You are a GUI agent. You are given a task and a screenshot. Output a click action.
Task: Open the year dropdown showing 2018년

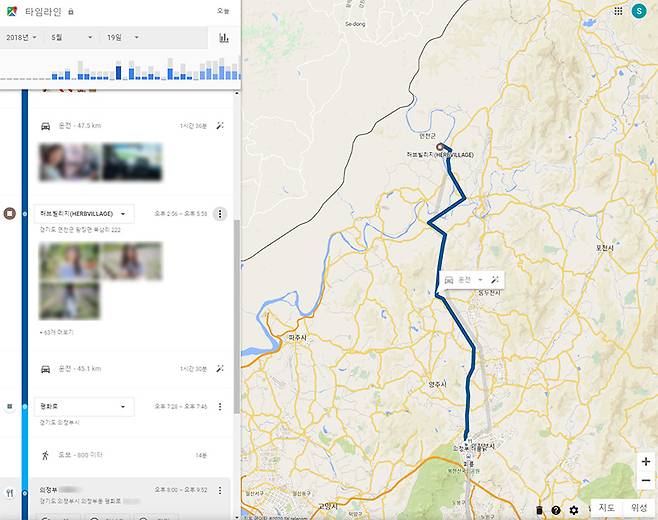(21, 37)
